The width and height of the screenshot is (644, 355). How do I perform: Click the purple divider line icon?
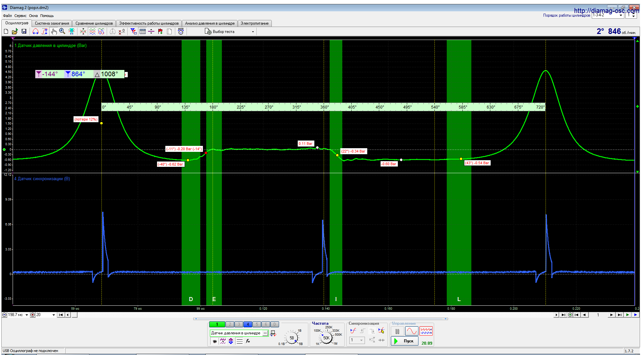151,31
